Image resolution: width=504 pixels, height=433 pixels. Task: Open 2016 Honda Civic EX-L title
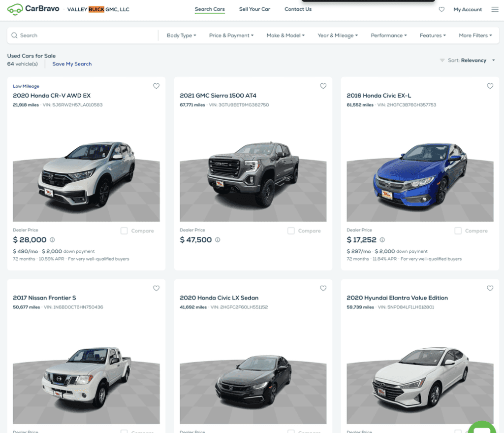pos(378,96)
